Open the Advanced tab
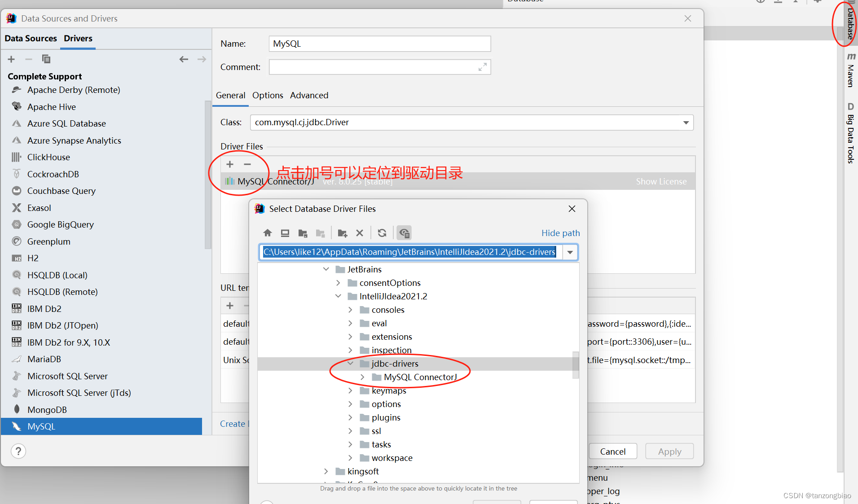The width and height of the screenshot is (858, 504). [309, 95]
